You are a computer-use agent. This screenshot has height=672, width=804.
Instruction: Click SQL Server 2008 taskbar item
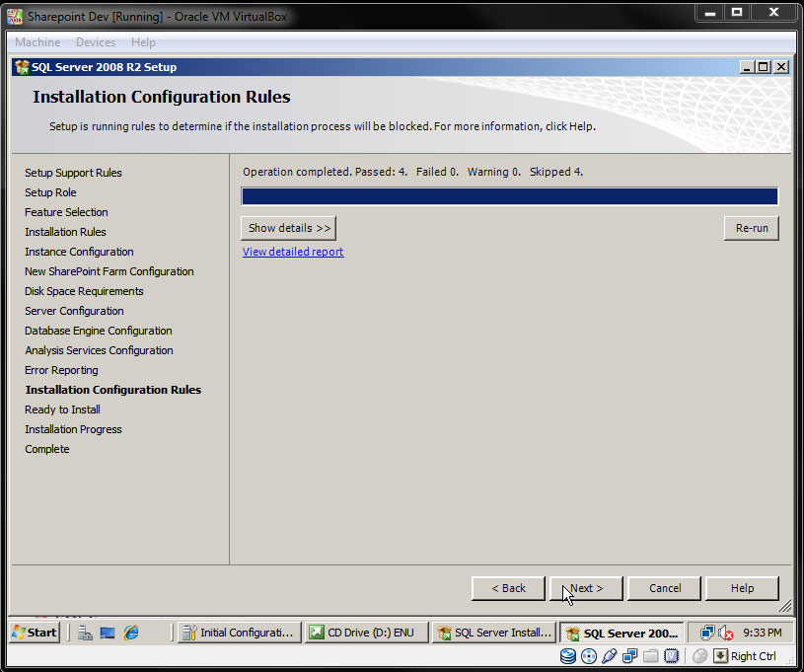tap(621, 633)
